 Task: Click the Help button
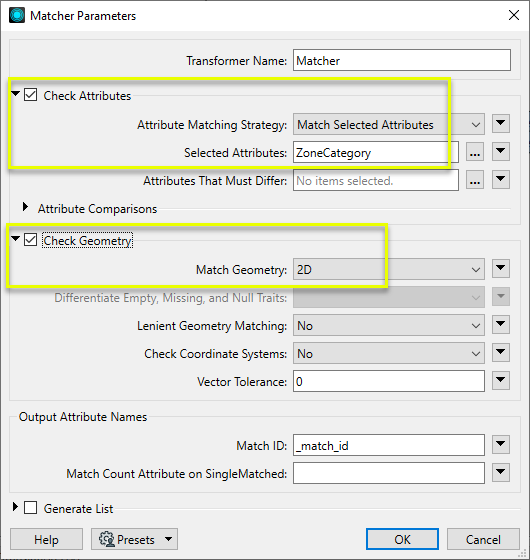(46, 539)
